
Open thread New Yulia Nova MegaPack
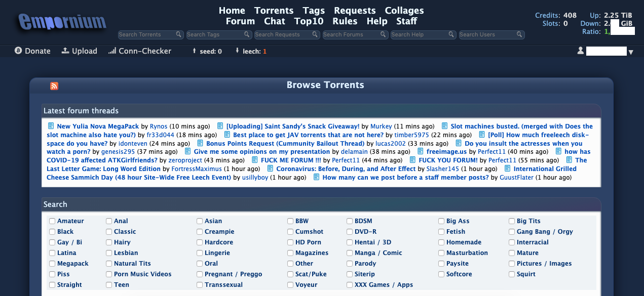[98, 126]
